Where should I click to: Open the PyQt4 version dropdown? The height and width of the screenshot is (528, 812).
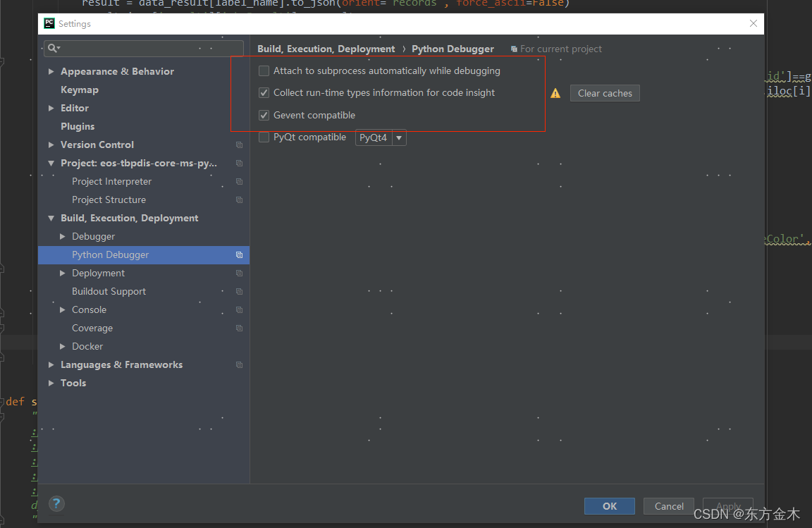tap(399, 137)
